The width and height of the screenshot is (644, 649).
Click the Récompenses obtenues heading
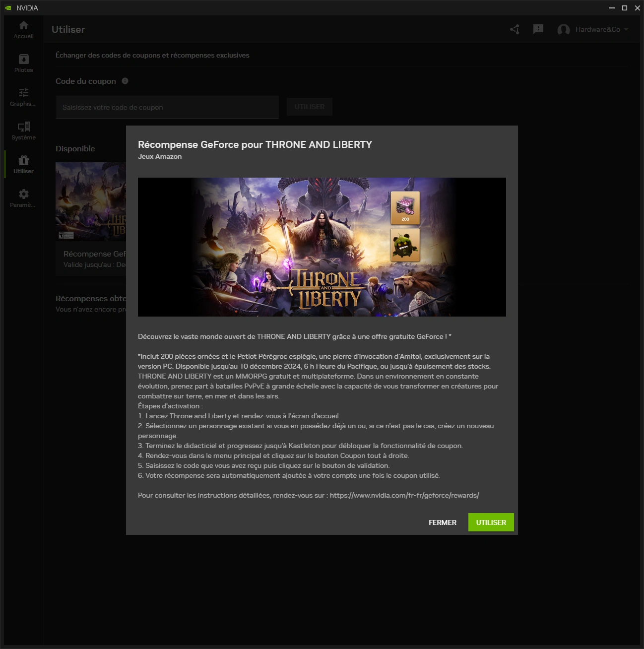(91, 298)
